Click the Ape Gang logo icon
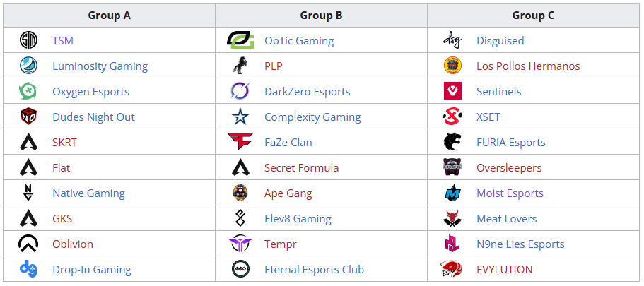The height and width of the screenshot is (286, 644). 240,193
